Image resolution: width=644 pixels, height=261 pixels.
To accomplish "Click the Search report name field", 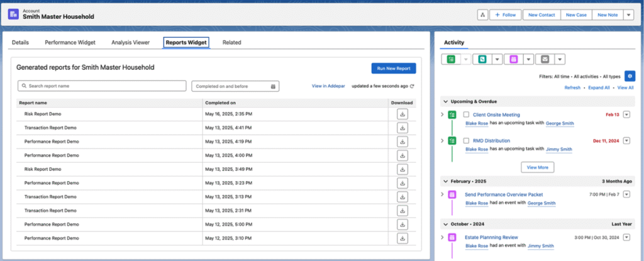I will coord(101,86).
